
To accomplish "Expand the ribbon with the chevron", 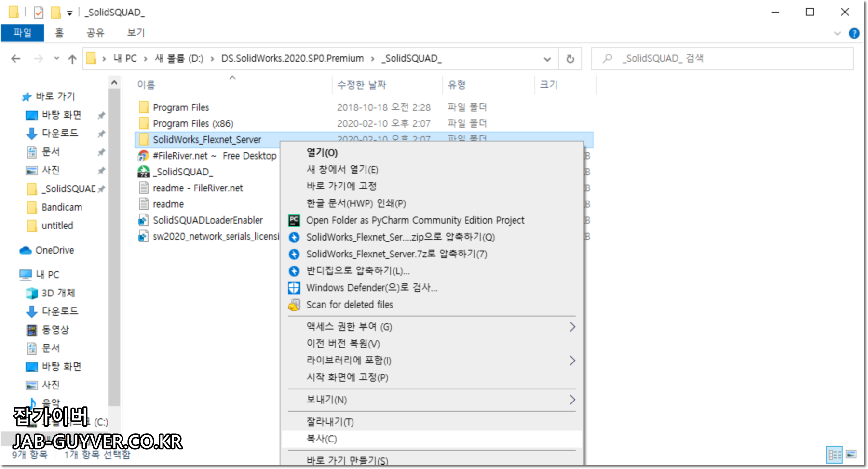I will point(837,33).
